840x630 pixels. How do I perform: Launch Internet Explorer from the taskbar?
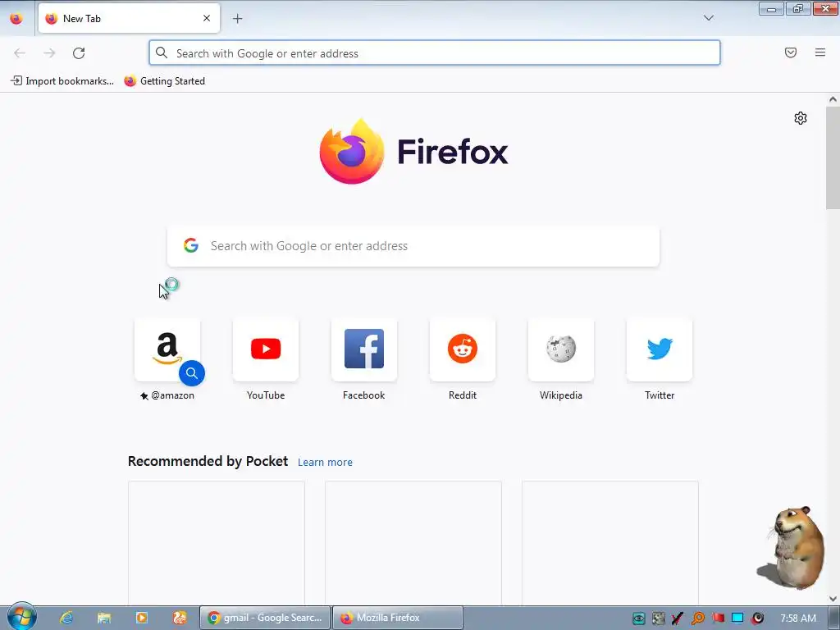[x=66, y=618]
